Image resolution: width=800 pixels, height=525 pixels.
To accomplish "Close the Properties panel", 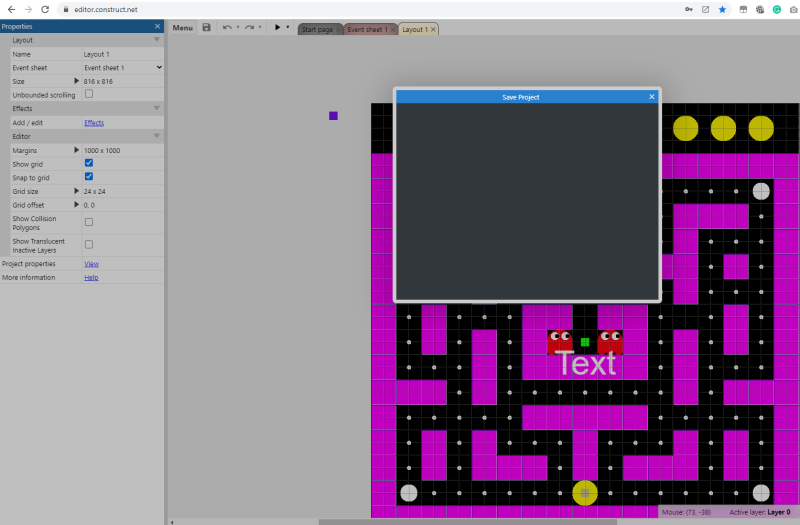I will pos(157,26).
